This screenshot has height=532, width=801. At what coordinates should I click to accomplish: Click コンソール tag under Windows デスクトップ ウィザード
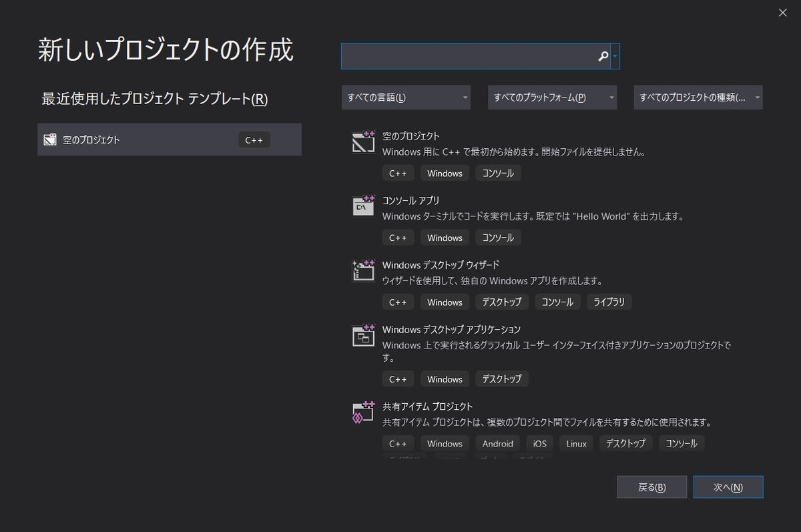tap(557, 302)
